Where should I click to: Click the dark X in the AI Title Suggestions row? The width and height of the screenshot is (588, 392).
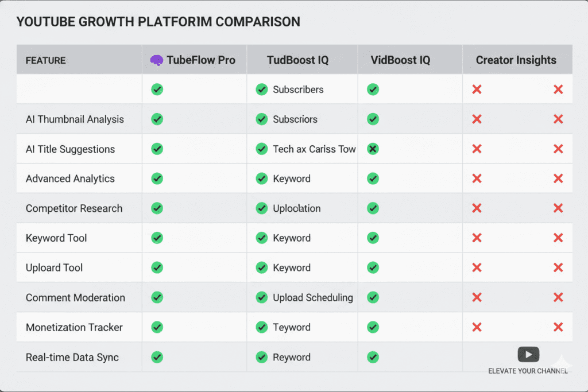[373, 149]
